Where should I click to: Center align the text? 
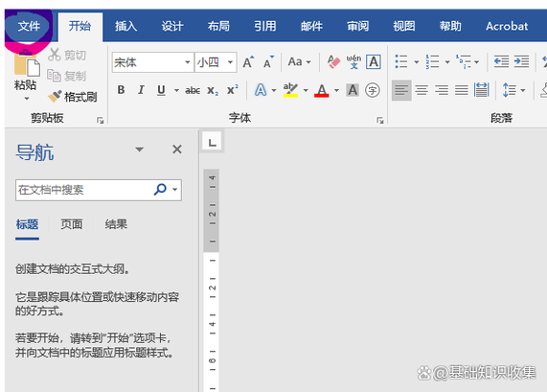pos(422,90)
